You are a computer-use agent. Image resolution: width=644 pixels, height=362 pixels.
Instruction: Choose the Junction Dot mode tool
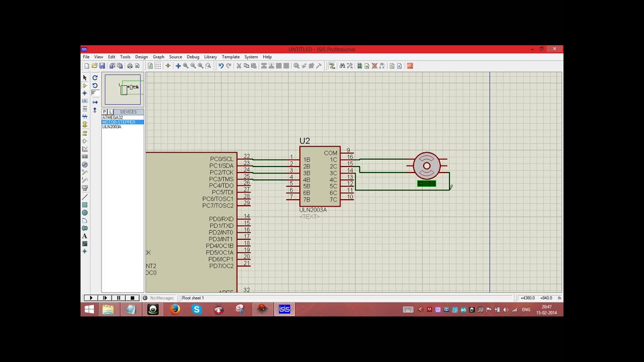(85, 93)
